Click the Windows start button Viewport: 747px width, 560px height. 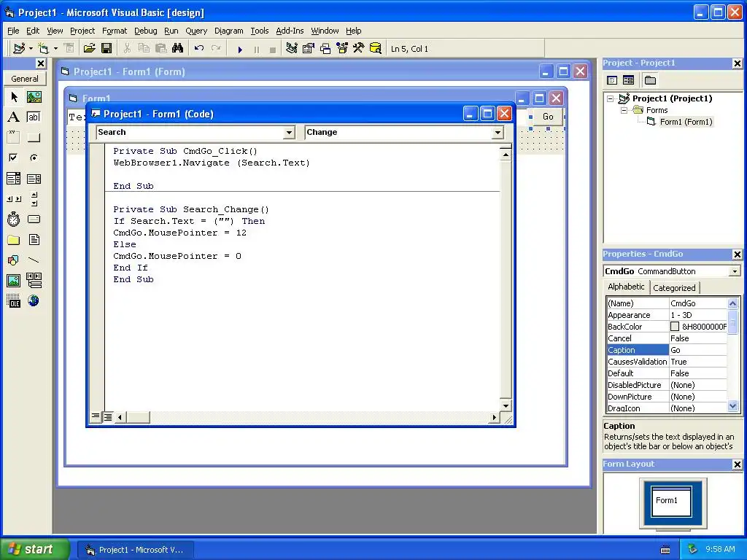[x=34, y=549]
